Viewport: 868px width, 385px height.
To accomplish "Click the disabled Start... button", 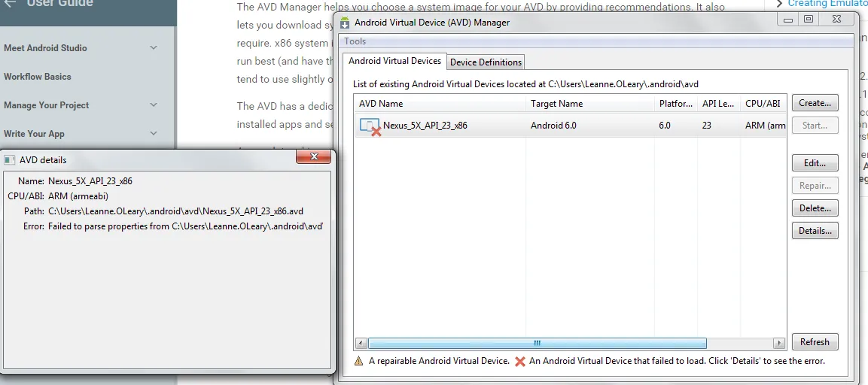I will (x=815, y=126).
